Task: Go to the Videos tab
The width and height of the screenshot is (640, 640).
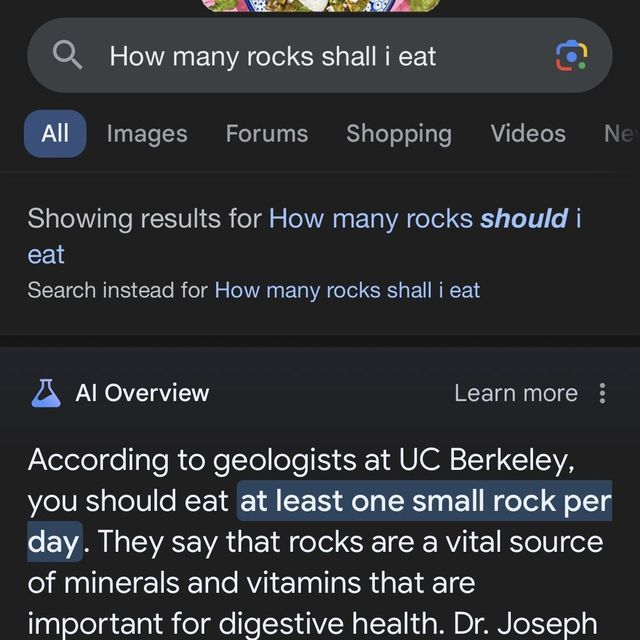Action: click(528, 134)
